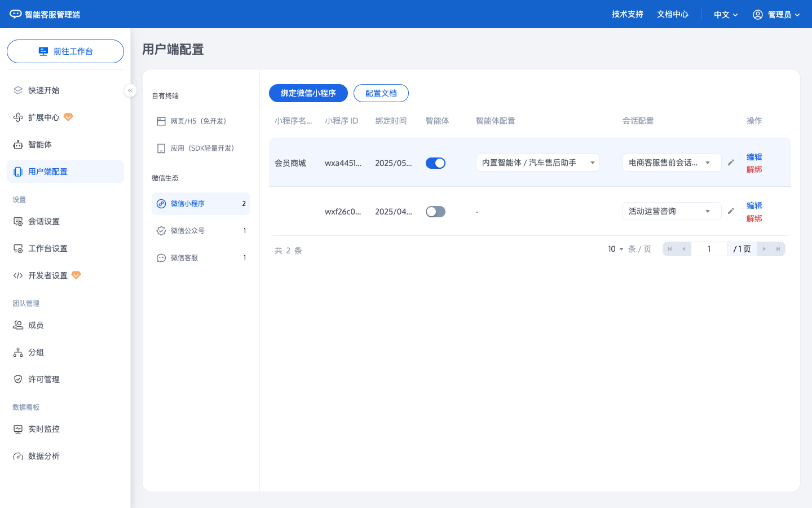Open 数据分析 in the sidebar
Viewport: 812px width, 508px height.
(x=65, y=456)
